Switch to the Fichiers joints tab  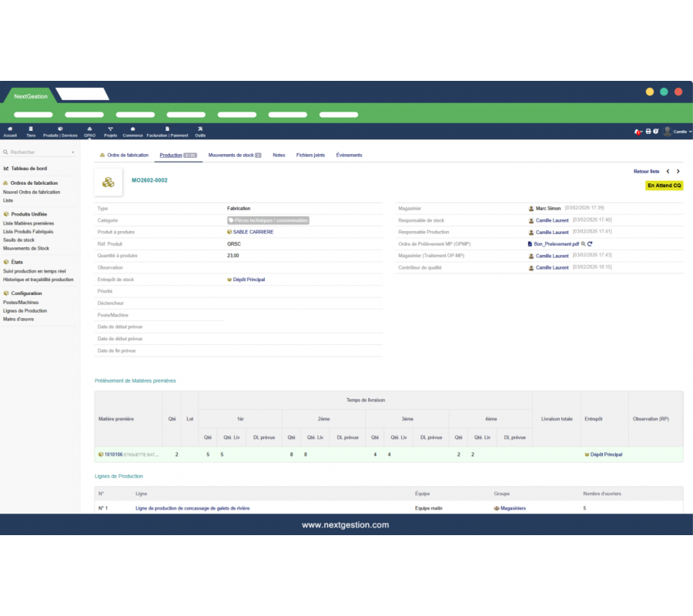(310, 155)
